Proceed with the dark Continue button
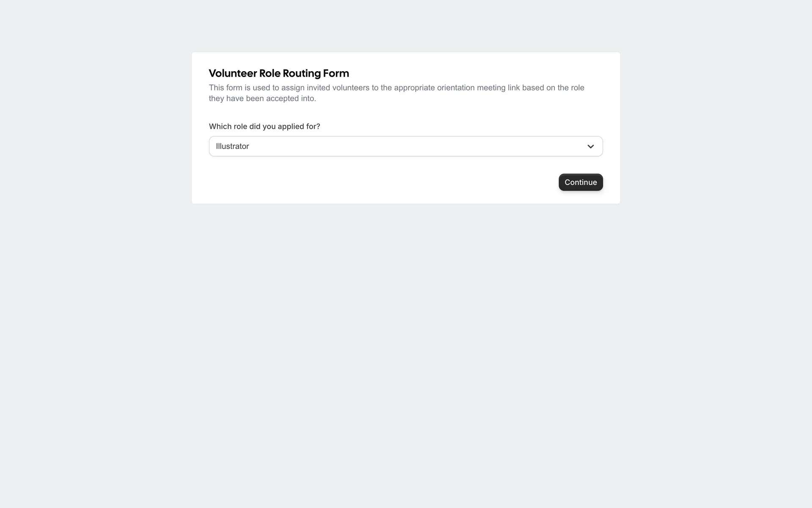 (x=581, y=182)
